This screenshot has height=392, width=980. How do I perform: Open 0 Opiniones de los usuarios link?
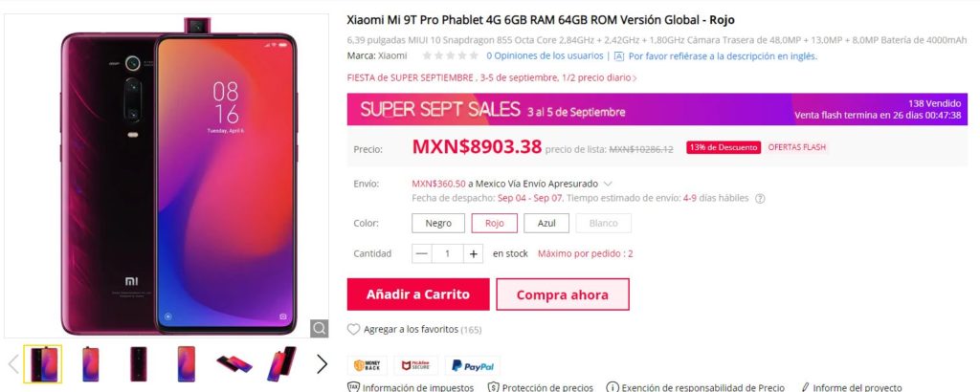coord(545,55)
